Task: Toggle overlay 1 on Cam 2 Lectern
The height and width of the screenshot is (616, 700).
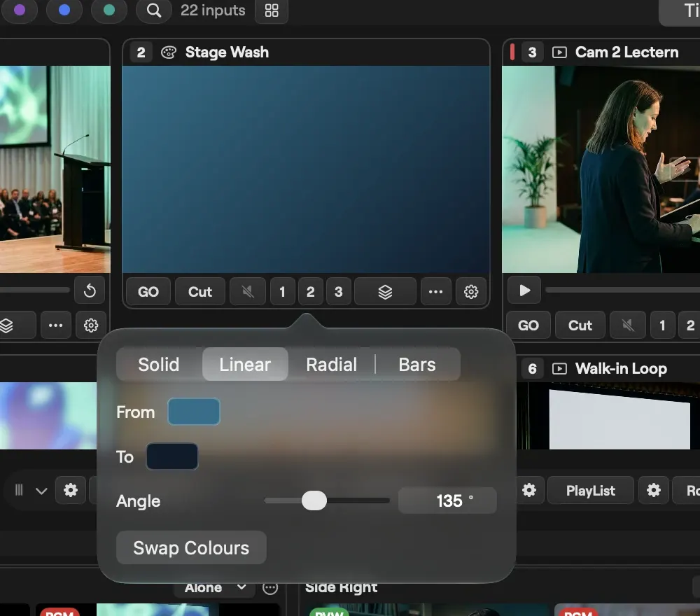Action: coord(662,325)
